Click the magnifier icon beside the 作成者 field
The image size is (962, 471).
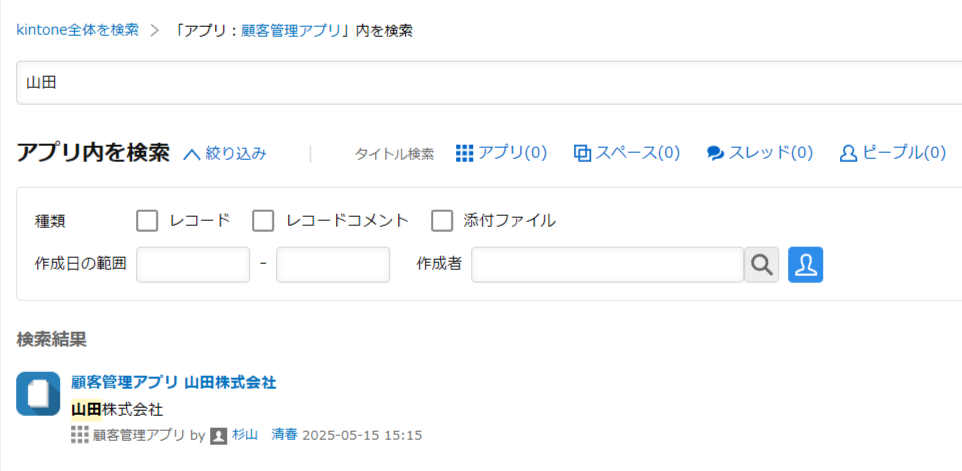click(761, 265)
